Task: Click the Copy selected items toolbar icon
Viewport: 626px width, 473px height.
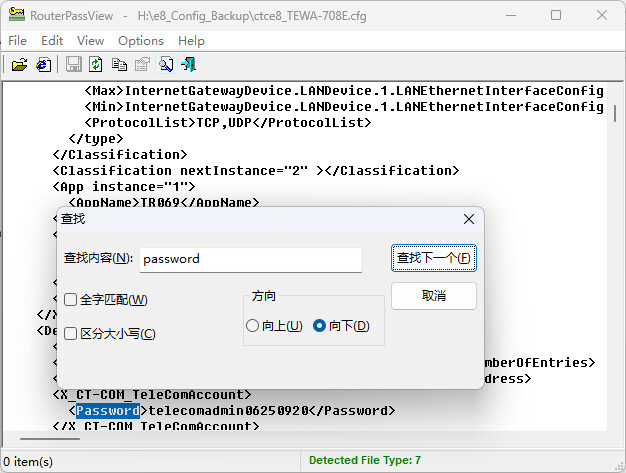Action: click(119, 64)
